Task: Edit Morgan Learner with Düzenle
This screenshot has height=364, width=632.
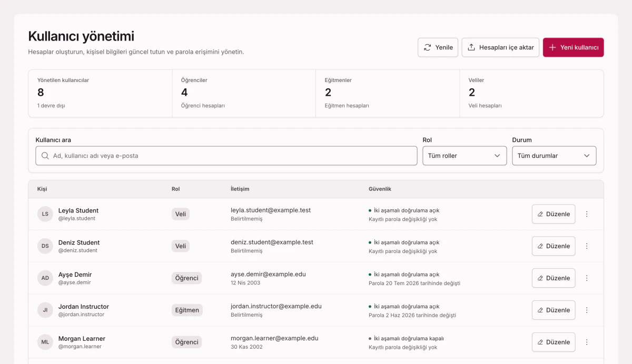Action: (554, 342)
